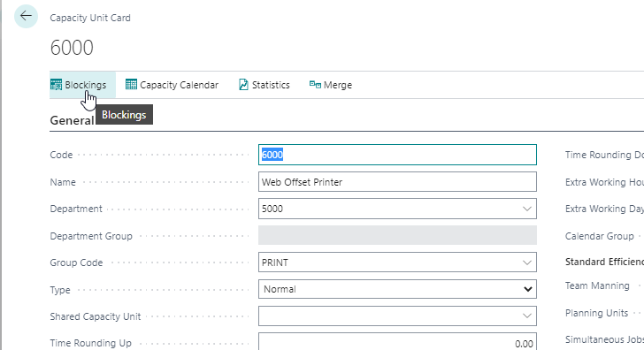Click the Merge icon
The height and width of the screenshot is (350, 644).
point(315,85)
